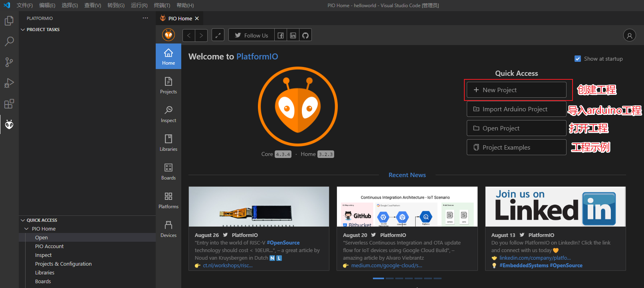Collapse the PROJECT TASKS section
The height and width of the screenshot is (288, 644).
pos(23,30)
